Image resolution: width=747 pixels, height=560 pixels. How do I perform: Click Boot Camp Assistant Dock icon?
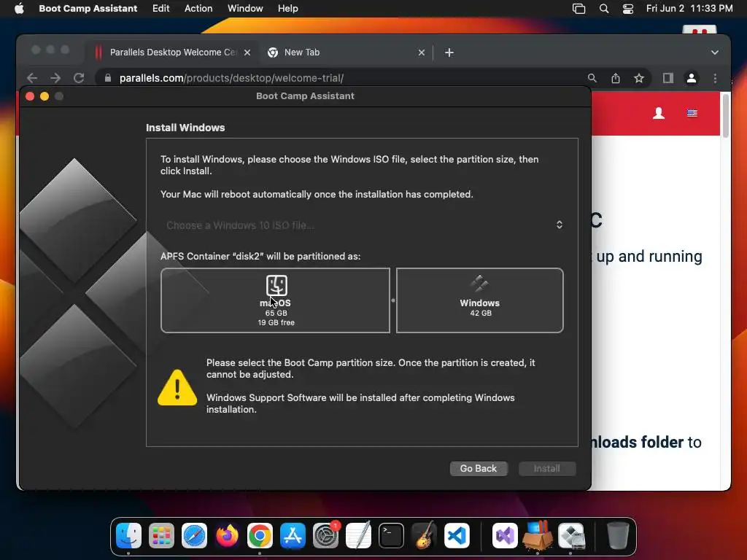(x=570, y=536)
